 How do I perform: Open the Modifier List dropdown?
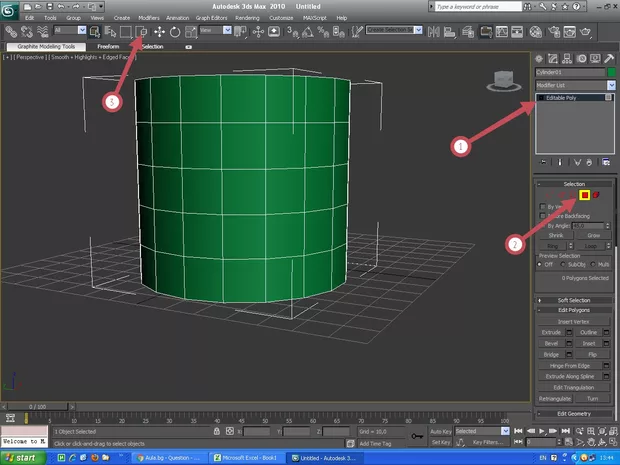pyautogui.click(x=572, y=85)
